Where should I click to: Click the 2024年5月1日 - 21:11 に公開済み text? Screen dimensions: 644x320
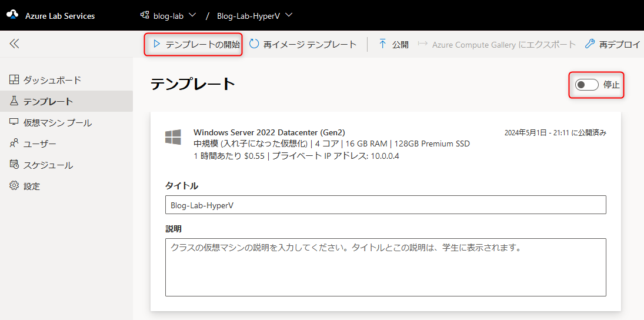pos(555,133)
